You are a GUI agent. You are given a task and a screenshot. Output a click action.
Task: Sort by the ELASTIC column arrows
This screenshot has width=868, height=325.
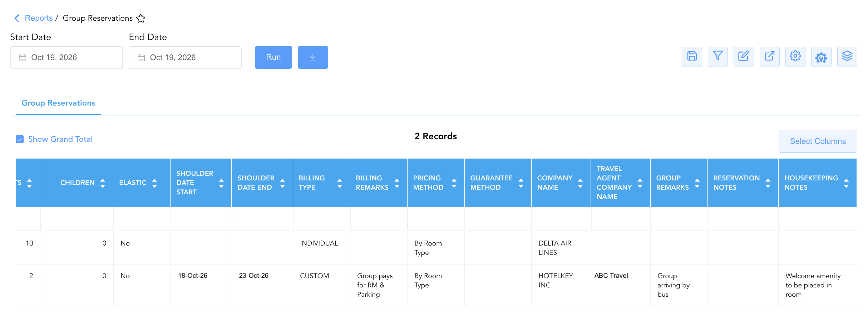[154, 183]
